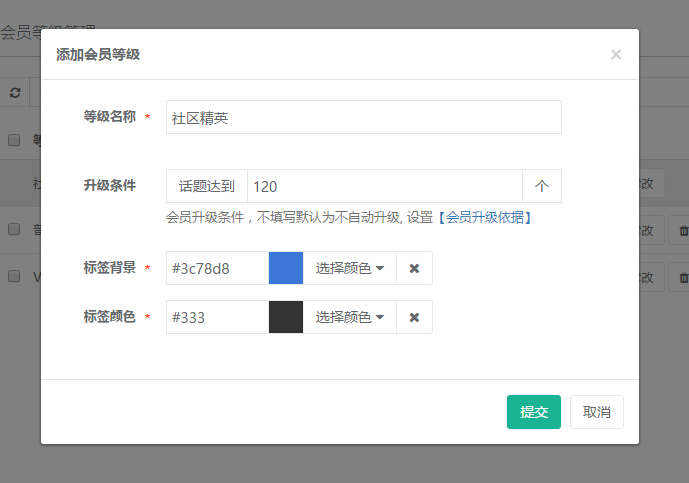Clear the 标签颜色 color with the X icon

point(414,317)
